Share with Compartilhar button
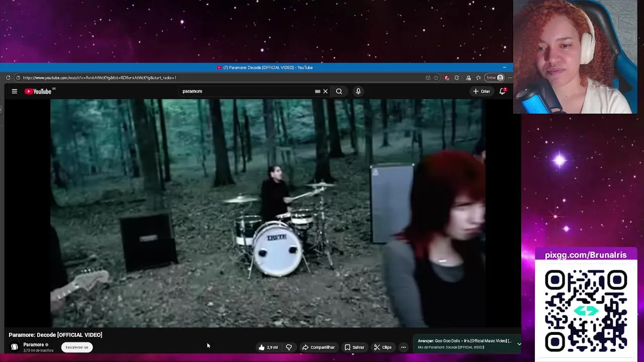Viewport: 644px width, 362px height. 318,347
